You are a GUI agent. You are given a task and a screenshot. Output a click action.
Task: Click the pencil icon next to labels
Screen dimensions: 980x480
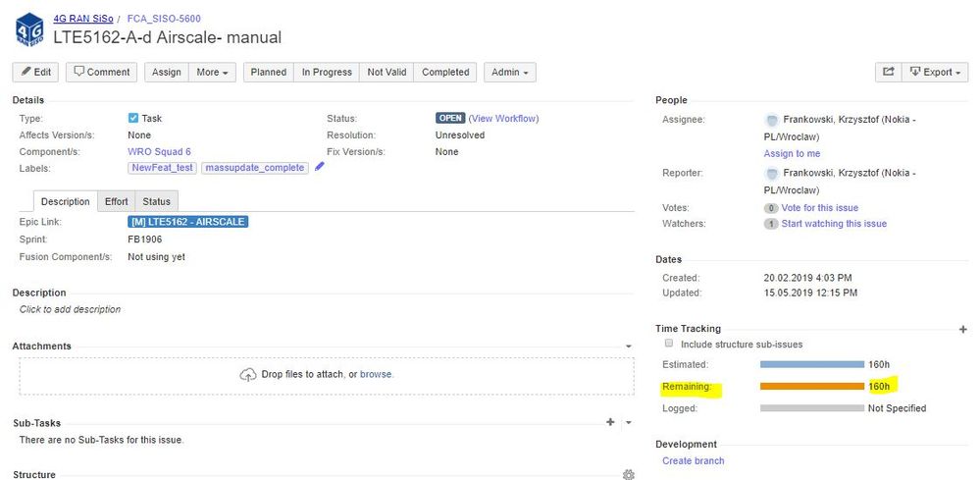click(320, 167)
